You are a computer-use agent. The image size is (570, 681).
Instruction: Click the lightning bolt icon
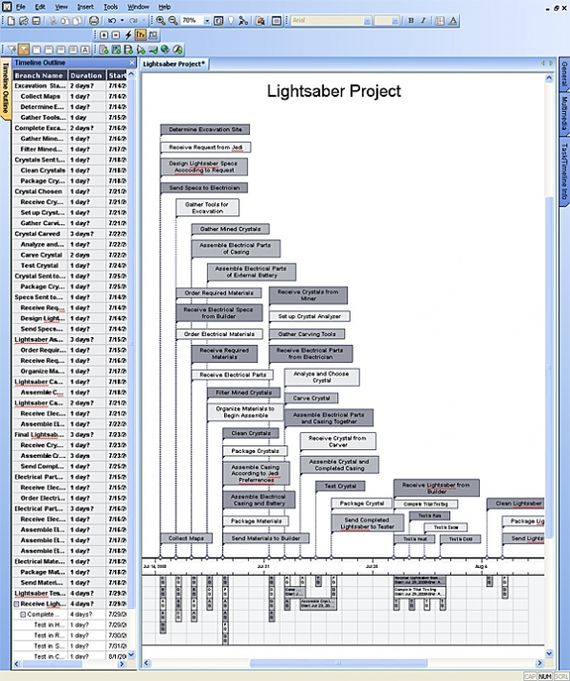128,35
